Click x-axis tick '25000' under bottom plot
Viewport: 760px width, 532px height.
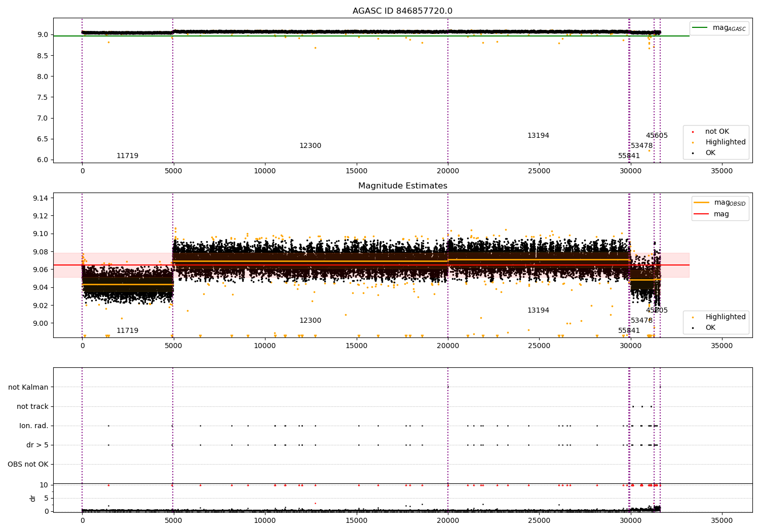coord(539,520)
